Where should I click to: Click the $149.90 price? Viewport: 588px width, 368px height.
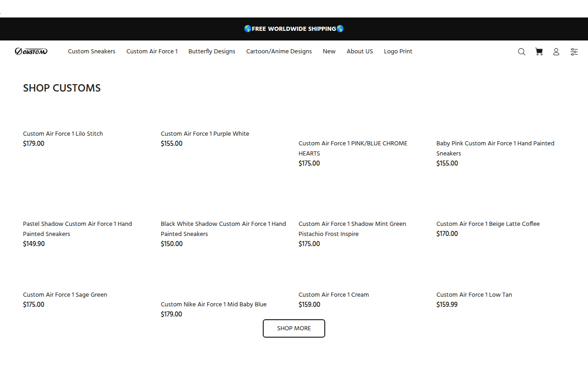[x=34, y=244]
